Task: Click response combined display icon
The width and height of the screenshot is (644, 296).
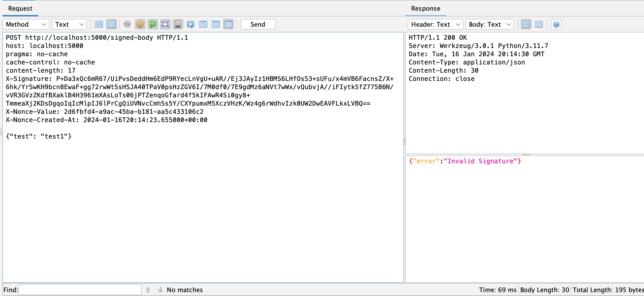Action: click(x=539, y=24)
